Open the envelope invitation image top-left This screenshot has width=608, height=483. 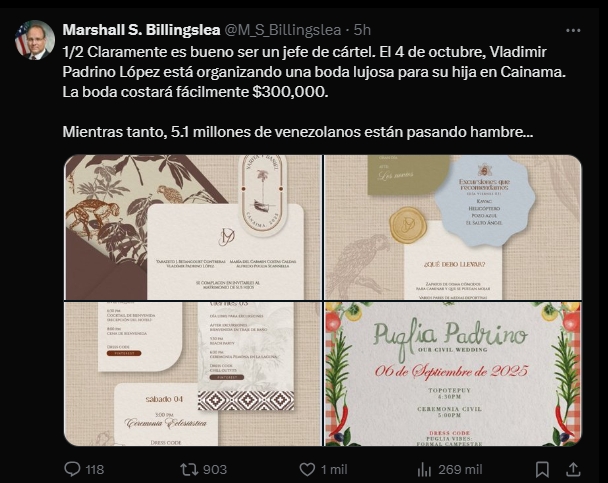193,227
